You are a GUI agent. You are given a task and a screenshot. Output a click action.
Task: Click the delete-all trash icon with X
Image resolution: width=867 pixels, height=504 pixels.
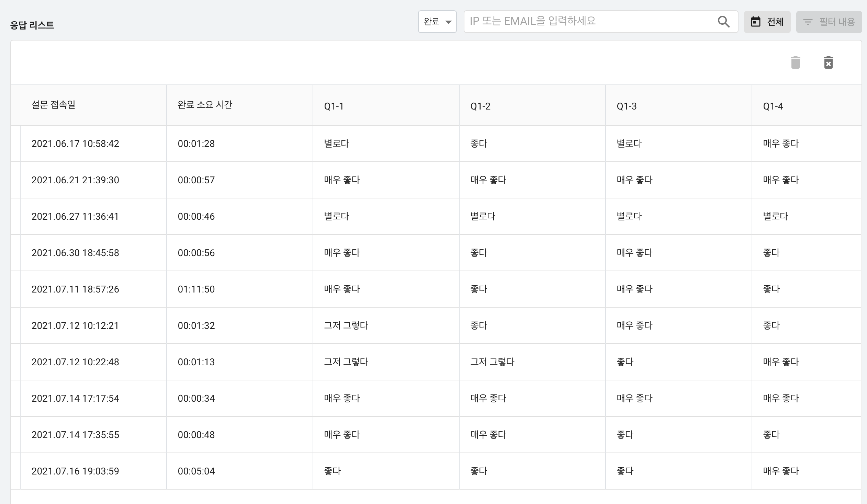click(x=828, y=62)
